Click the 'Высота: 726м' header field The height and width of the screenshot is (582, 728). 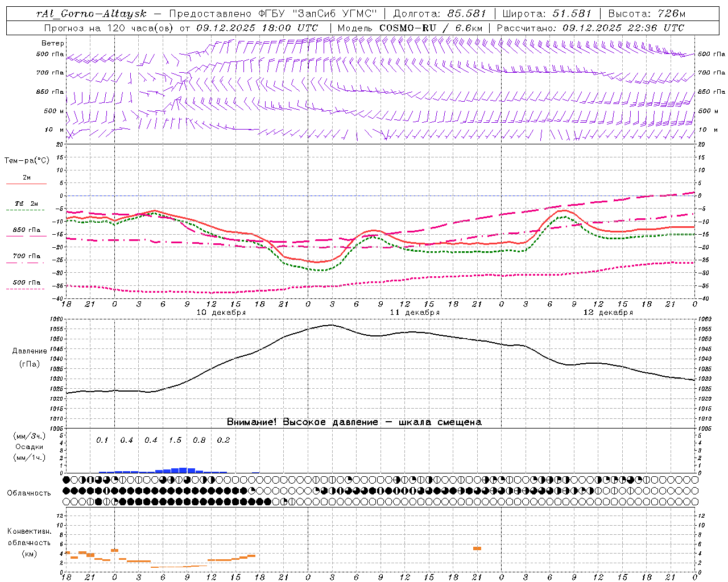647,14
